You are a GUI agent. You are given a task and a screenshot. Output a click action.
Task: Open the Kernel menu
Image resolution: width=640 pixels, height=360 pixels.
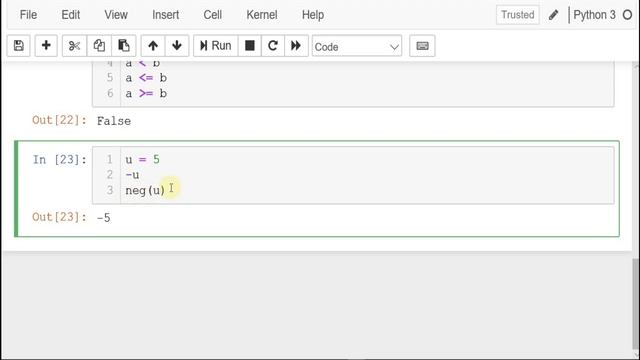262,15
